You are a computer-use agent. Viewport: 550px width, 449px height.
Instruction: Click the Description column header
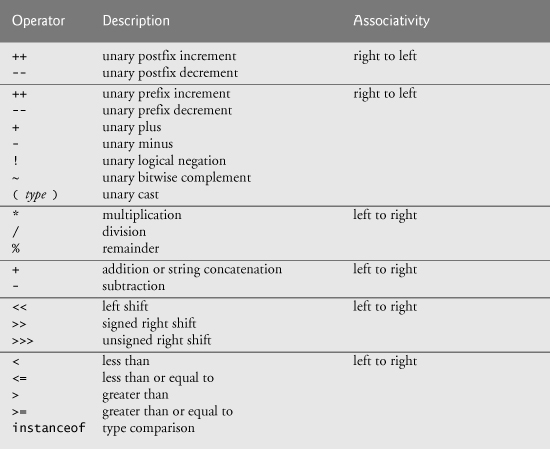click(x=136, y=21)
